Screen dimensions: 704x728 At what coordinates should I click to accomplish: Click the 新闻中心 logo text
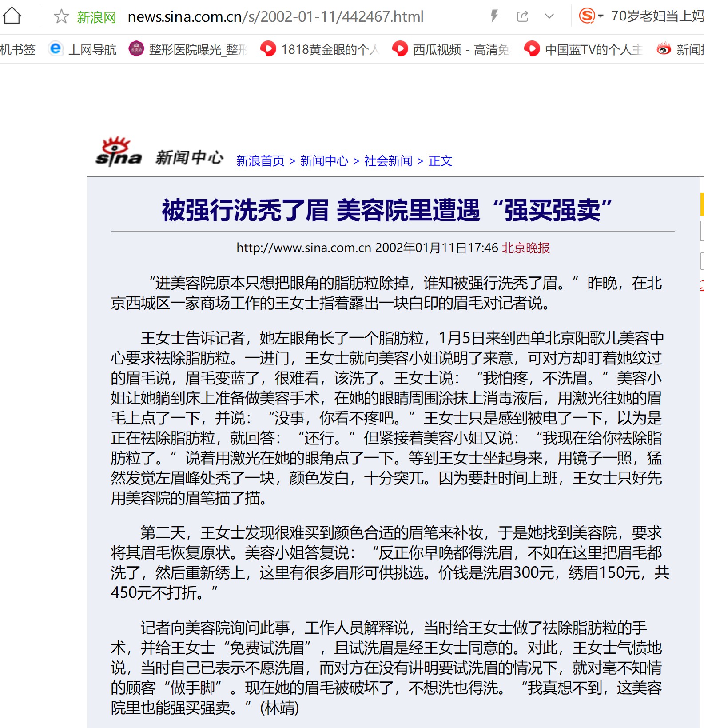tap(189, 157)
